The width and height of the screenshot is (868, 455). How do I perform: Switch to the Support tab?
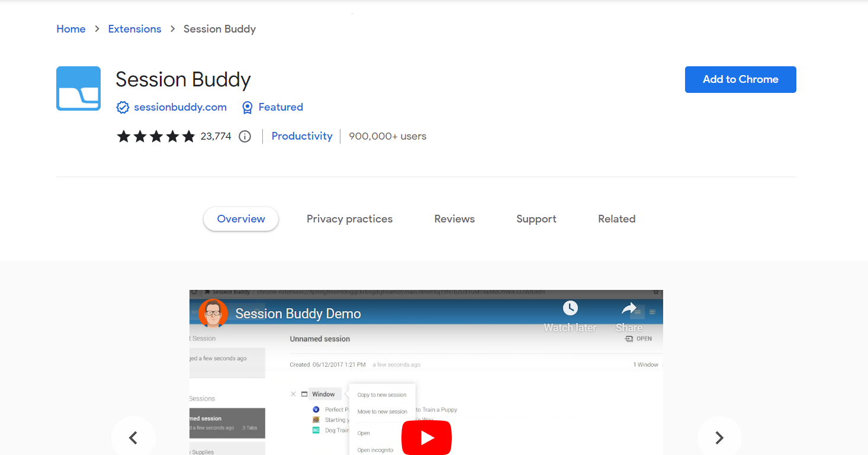(x=536, y=219)
